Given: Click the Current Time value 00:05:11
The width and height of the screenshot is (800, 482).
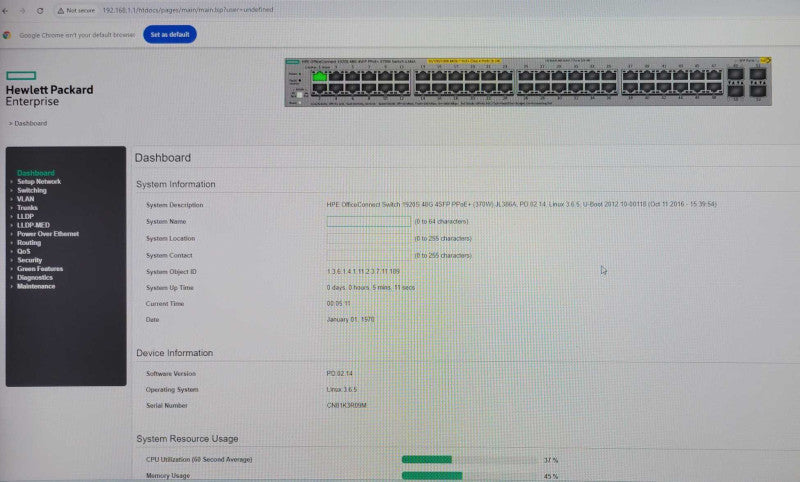Looking at the screenshot, I should (338, 303).
